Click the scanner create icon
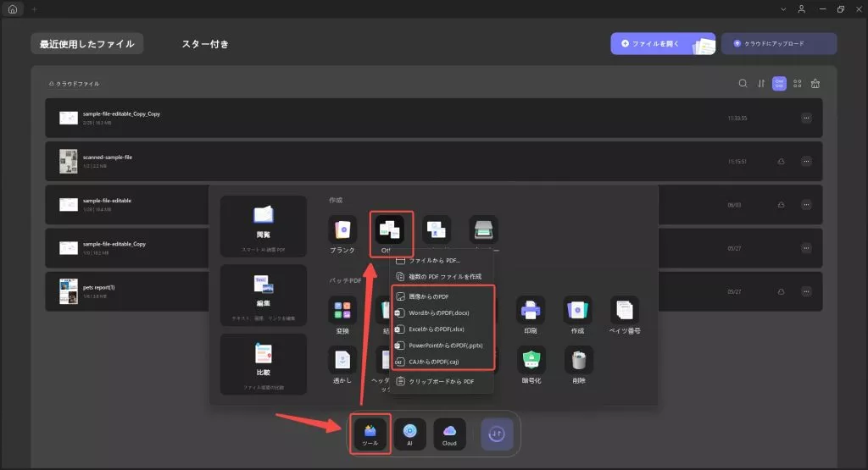868x470 pixels. 483,229
